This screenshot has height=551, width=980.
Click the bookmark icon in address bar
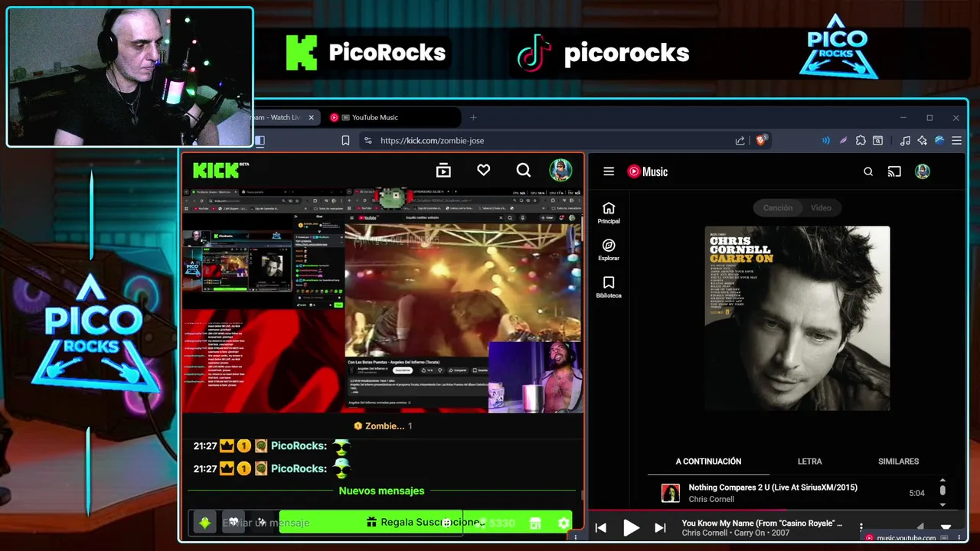click(x=345, y=140)
